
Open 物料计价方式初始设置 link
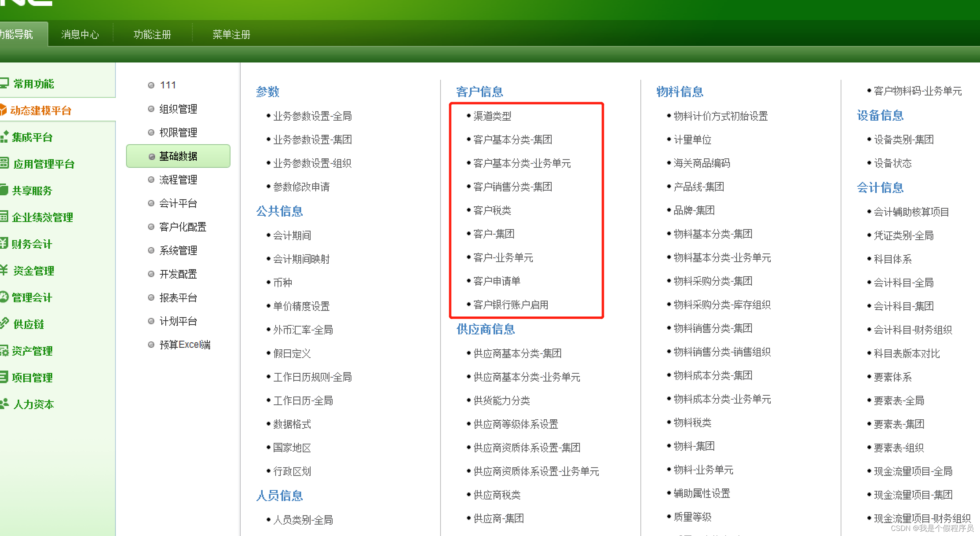[721, 116]
